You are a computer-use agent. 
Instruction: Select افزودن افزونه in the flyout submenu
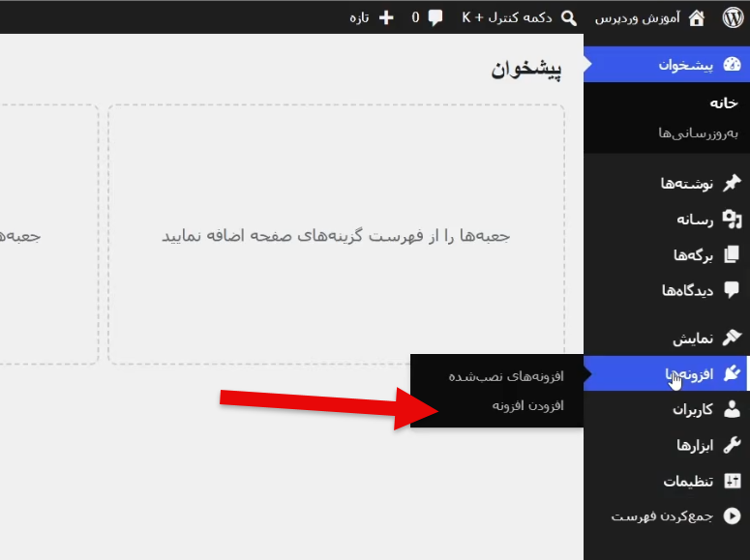[528, 406]
